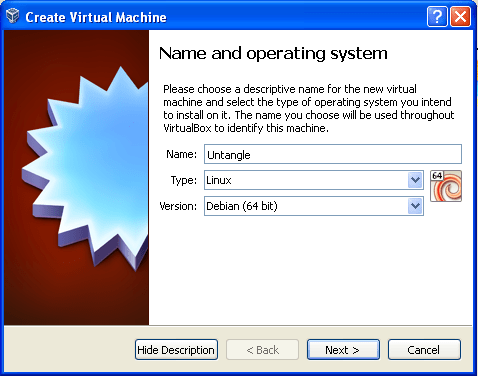Expand the Type dropdown arrow
The image size is (478, 376).
415,180
